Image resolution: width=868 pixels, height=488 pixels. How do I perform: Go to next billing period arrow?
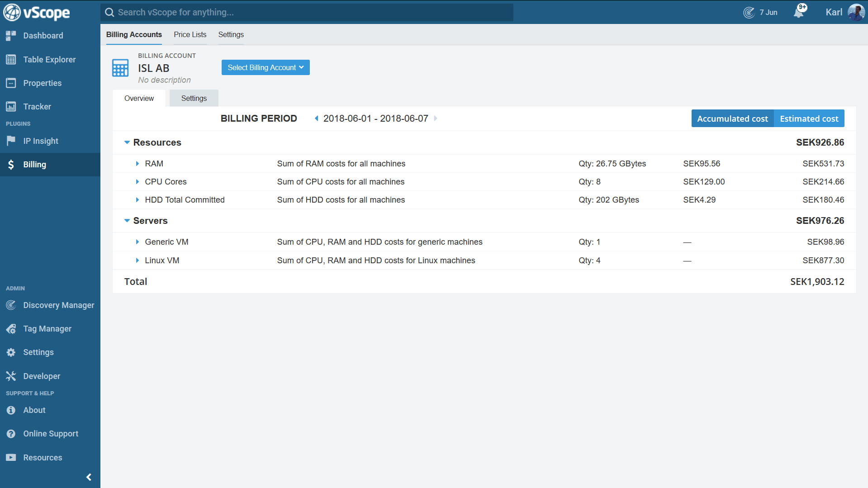(x=436, y=118)
